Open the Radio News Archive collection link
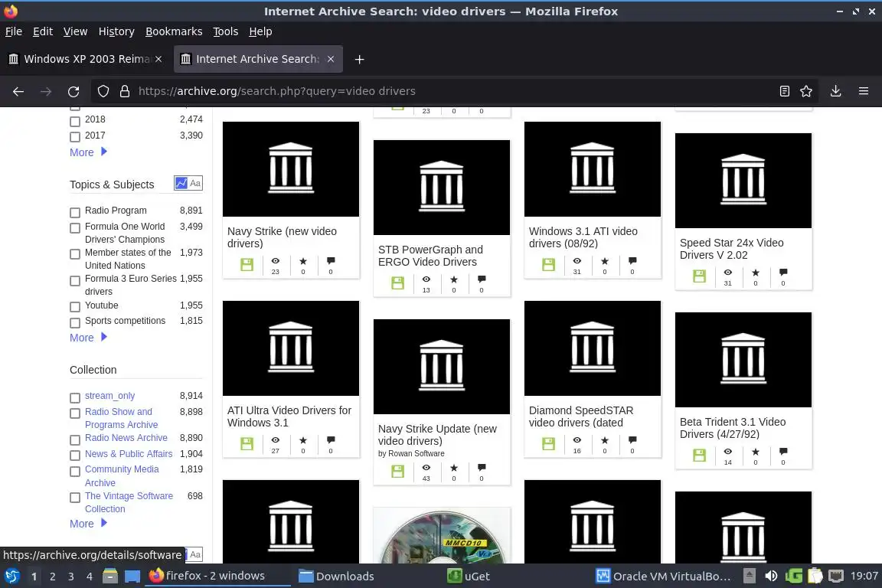This screenshot has height=588, width=882. pyautogui.click(x=126, y=438)
